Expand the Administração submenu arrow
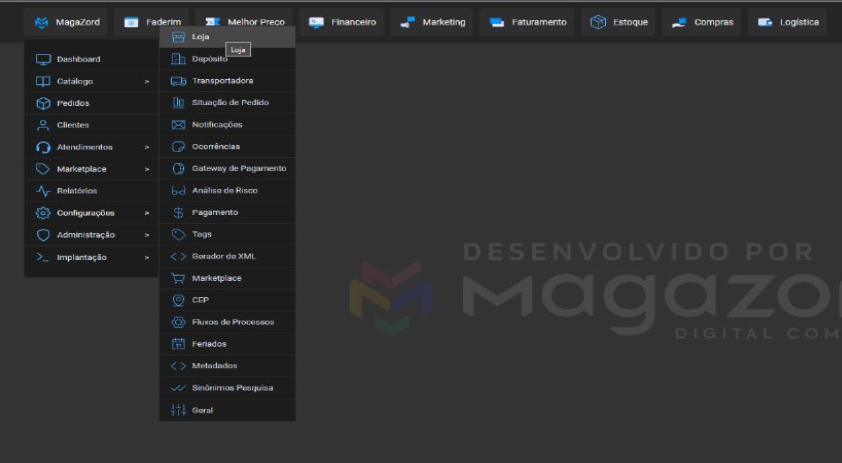Image resolution: width=842 pixels, height=463 pixels. coord(147,235)
